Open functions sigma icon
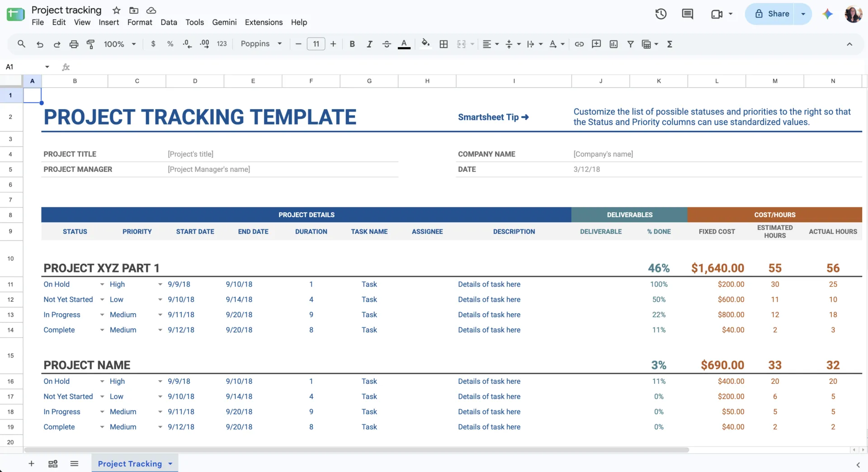Screen dimensions: 868x472 click(x=670, y=44)
